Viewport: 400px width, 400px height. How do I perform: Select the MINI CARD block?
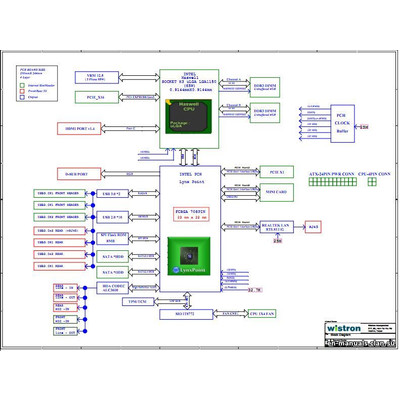(x=277, y=192)
